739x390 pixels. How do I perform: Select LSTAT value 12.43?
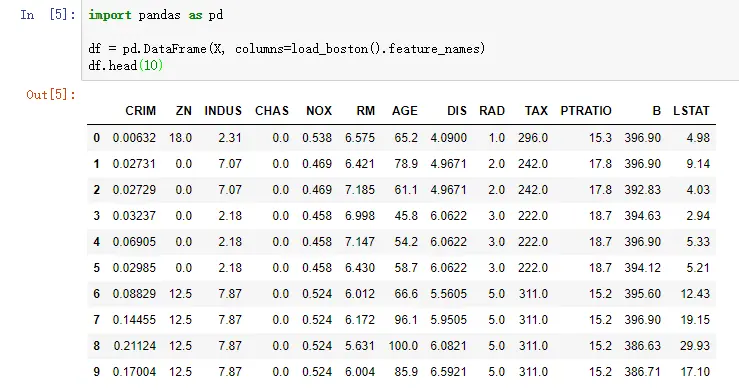(695, 293)
